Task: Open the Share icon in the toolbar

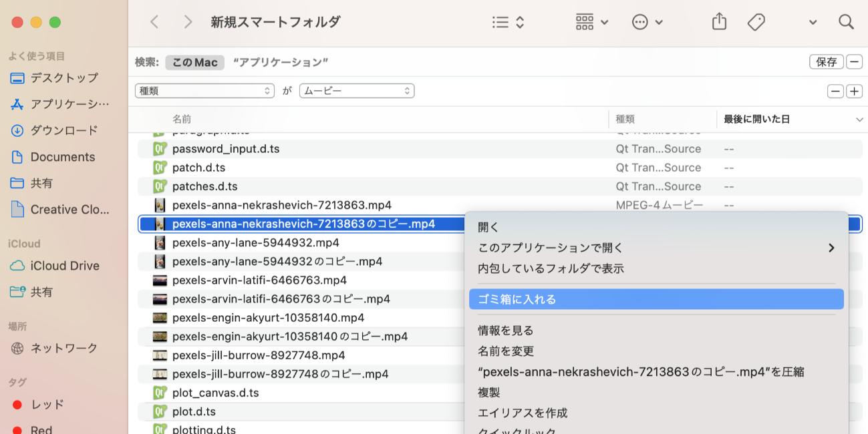Action: coord(719,21)
